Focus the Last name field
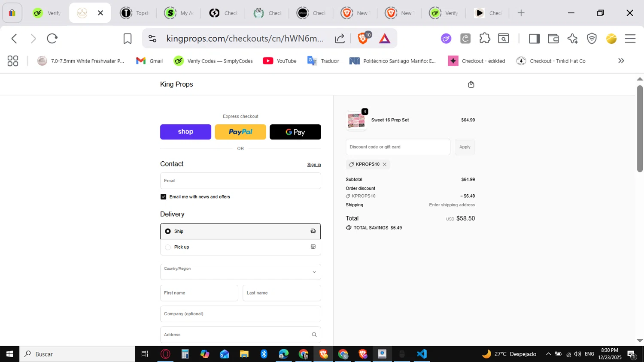Image resolution: width=644 pixels, height=362 pixels. [x=282, y=293]
